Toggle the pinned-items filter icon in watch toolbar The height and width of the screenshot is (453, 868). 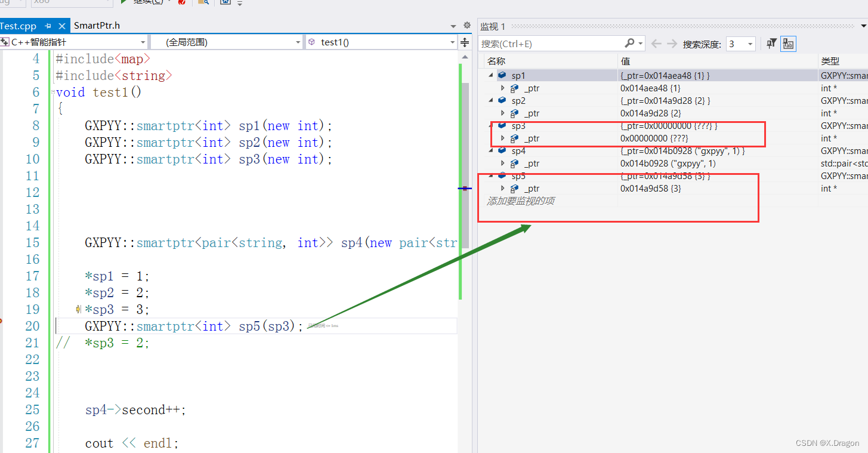[x=772, y=44]
